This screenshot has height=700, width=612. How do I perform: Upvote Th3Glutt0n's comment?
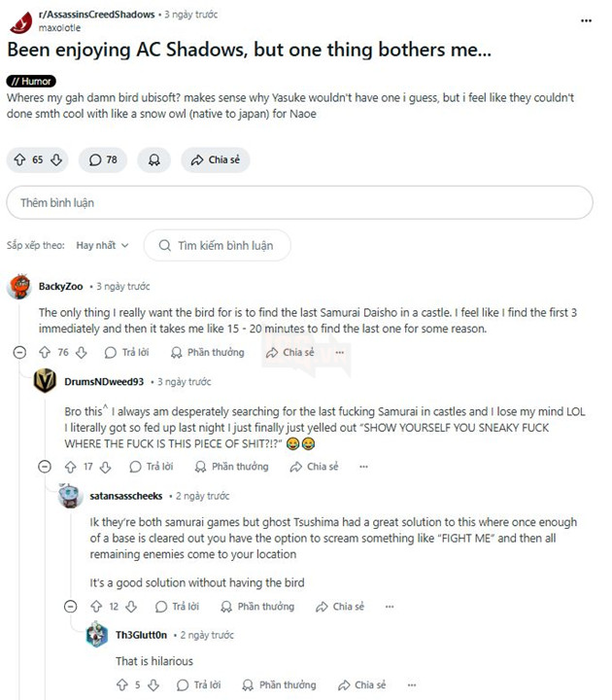point(120,685)
